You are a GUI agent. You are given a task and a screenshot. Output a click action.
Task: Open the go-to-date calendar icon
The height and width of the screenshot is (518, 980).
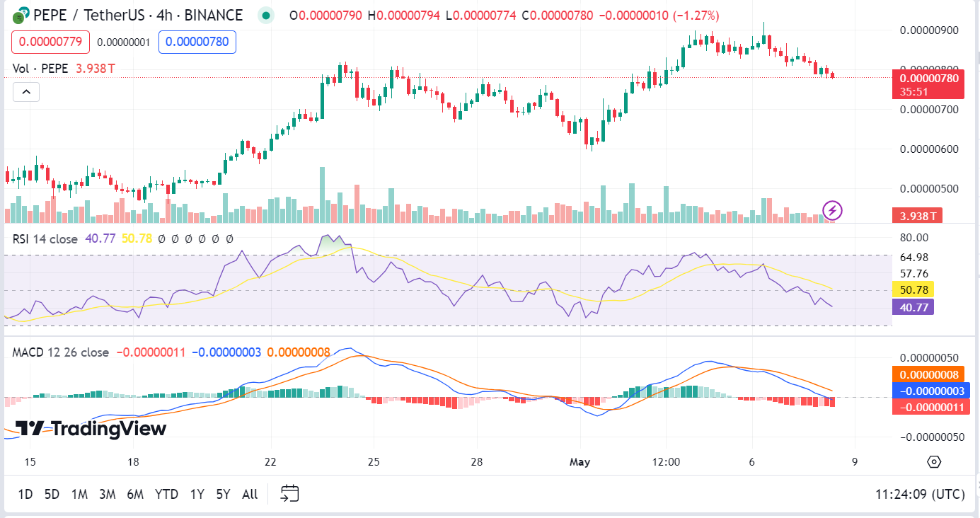(x=290, y=494)
